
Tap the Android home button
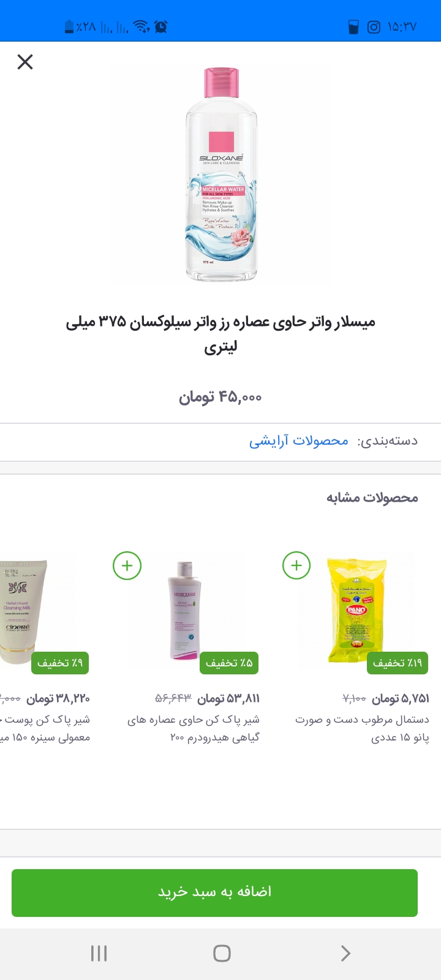coord(222,953)
